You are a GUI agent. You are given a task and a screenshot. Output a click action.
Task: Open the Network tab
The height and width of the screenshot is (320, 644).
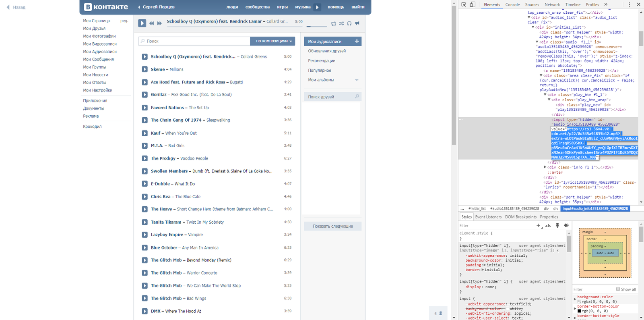tap(552, 5)
